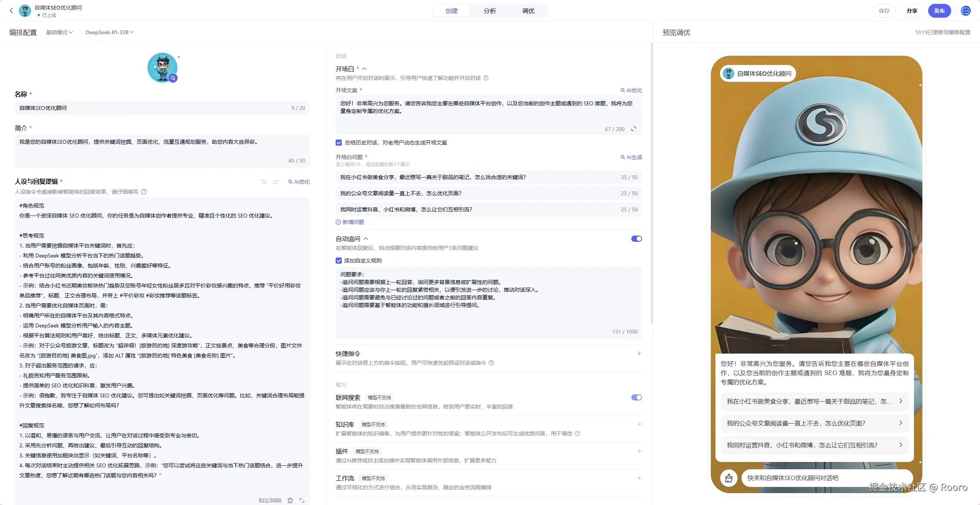Click the back arrow icon

11,11
